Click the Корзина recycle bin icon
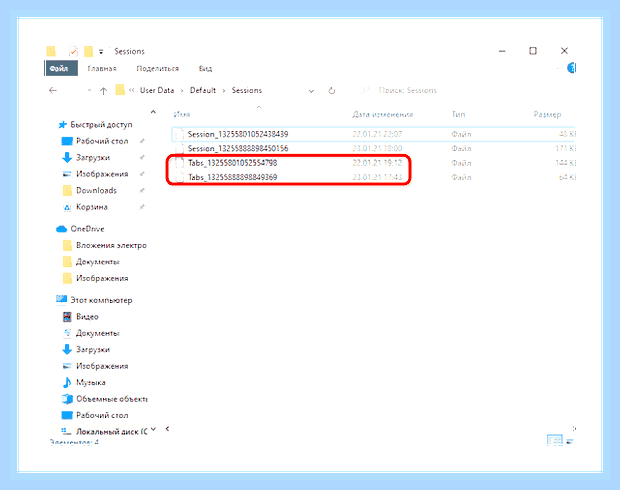 (67, 207)
